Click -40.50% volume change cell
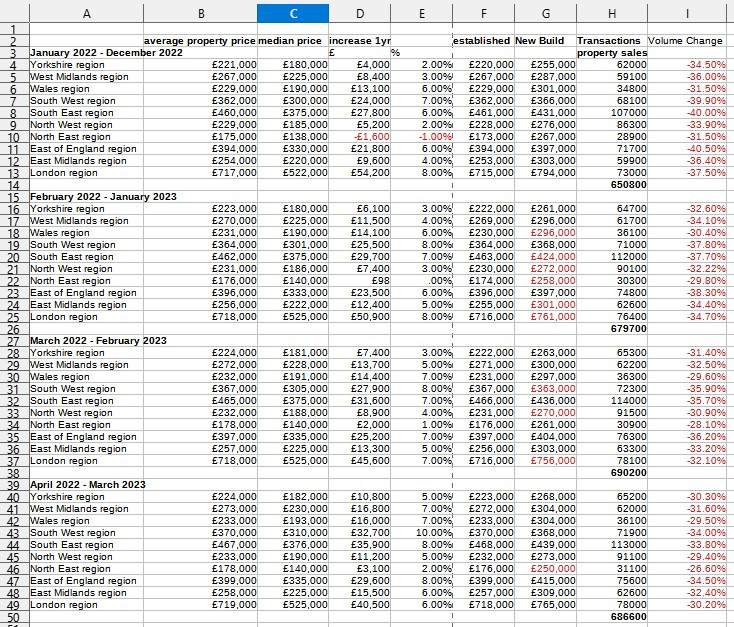 click(687, 148)
